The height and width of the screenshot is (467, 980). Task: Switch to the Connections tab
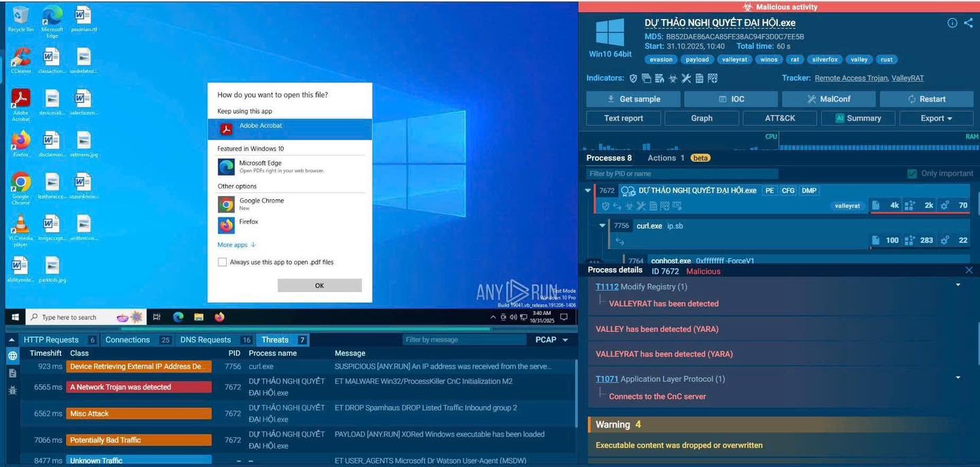(x=129, y=339)
